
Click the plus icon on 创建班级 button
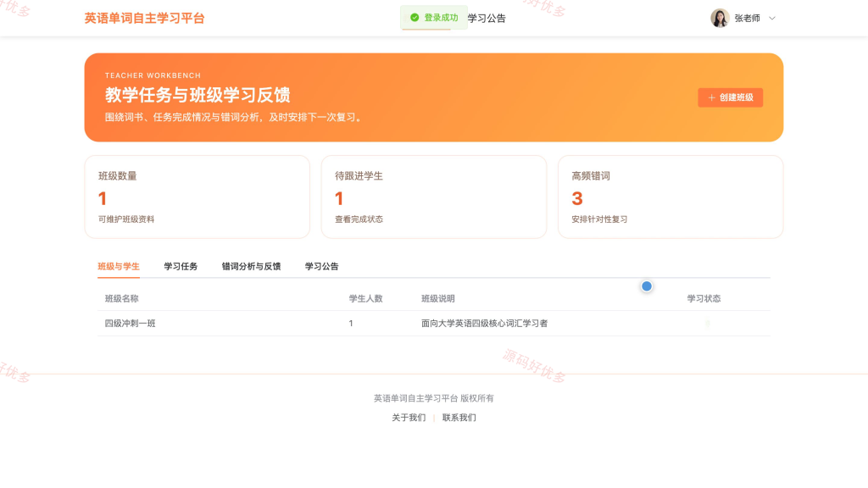point(711,97)
